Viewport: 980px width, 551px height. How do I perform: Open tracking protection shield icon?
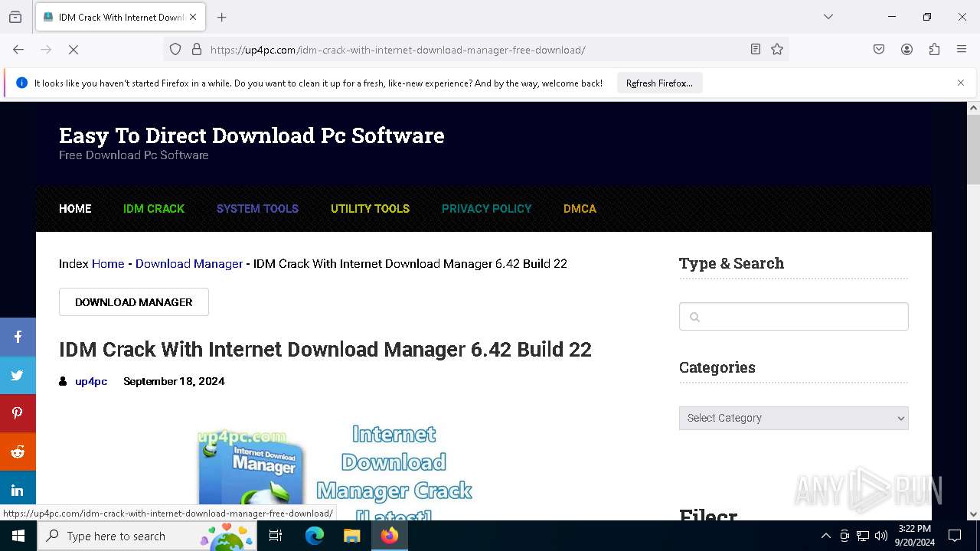tap(175, 50)
